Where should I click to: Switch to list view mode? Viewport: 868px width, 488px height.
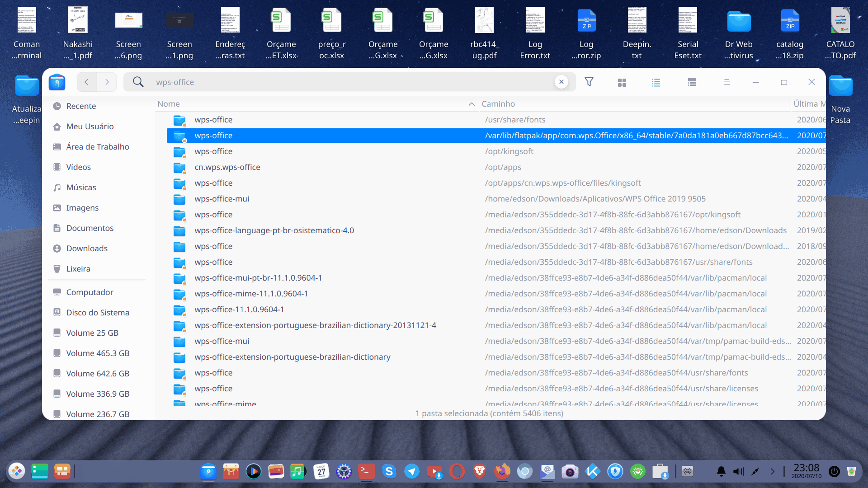(x=656, y=82)
